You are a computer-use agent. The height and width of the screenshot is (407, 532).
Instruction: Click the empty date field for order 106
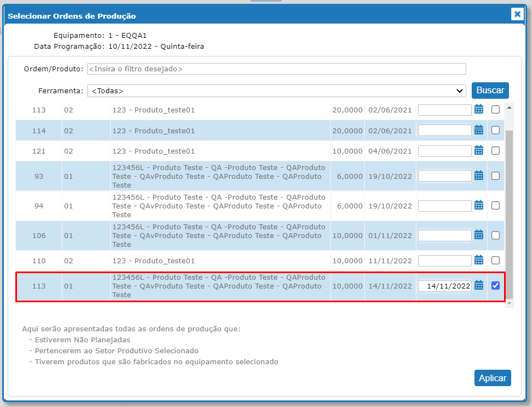[x=444, y=235]
